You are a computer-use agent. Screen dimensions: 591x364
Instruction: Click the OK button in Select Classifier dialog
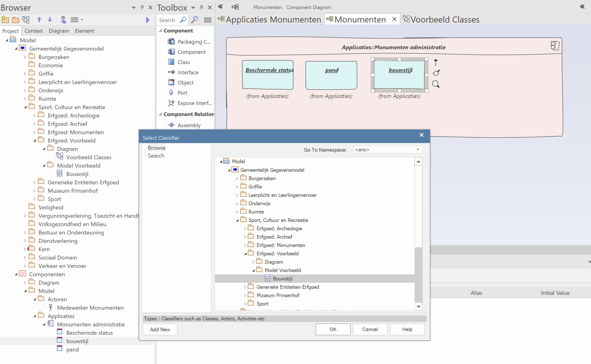(333, 329)
